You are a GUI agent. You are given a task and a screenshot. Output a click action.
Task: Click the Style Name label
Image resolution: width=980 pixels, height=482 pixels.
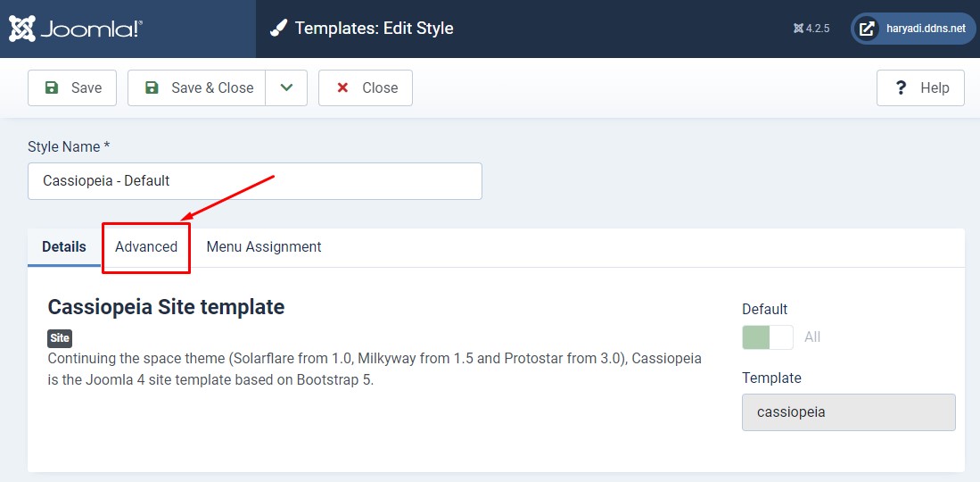coord(69,146)
